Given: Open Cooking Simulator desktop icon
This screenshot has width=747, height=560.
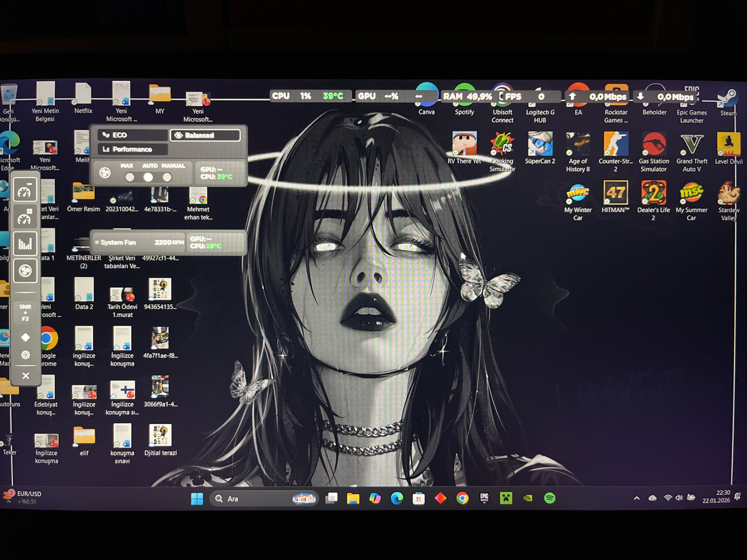Looking at the screenshot, I should [x=502, y=152].
